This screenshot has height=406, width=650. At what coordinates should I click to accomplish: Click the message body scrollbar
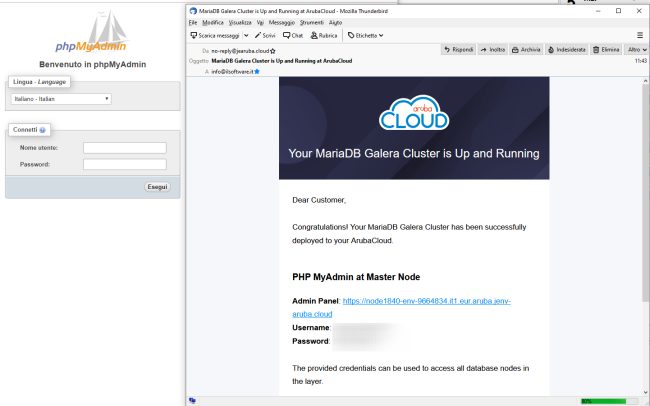(645, 193)
